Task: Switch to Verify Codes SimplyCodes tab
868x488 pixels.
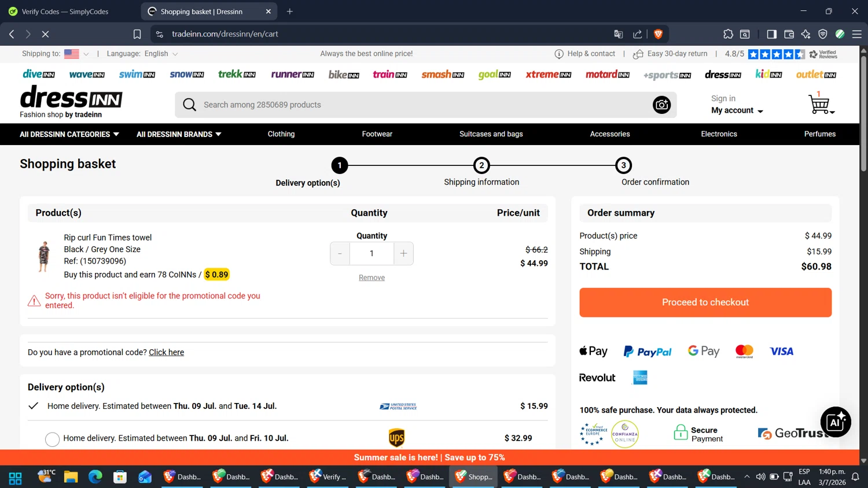Action: pyautogui.click(x=65, y=12)
